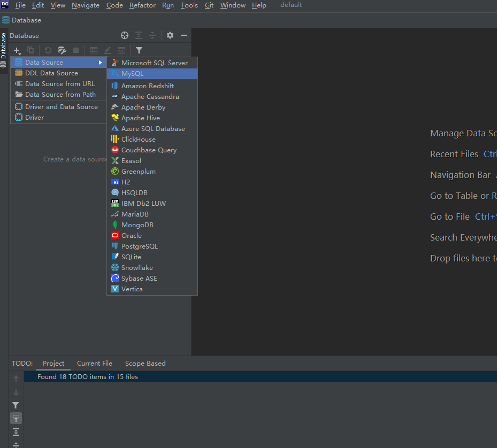Open the Navigate menu
This screenshot has width=497, height=448.
86,5
